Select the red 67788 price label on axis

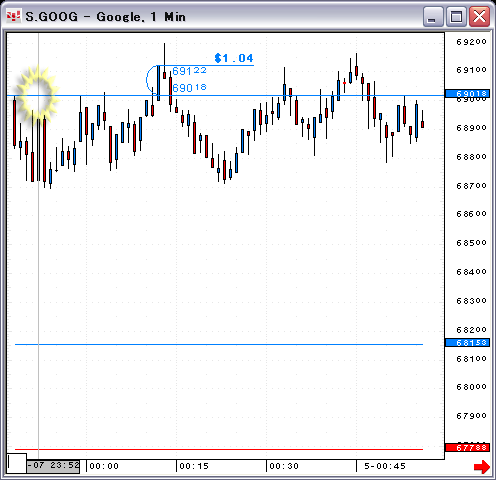point(467,448)
